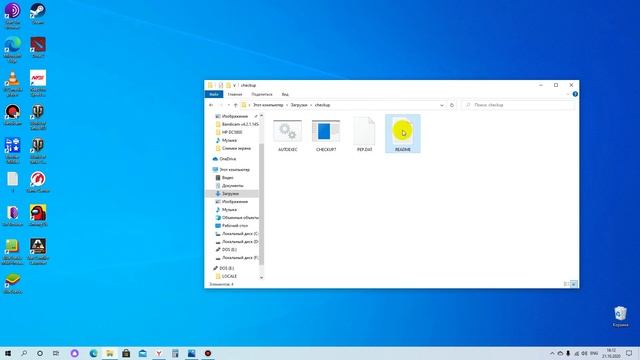Open the Поделиться ribbon tab
The height and width of the screenshot is (360, 640).
(x=262, y=94)
